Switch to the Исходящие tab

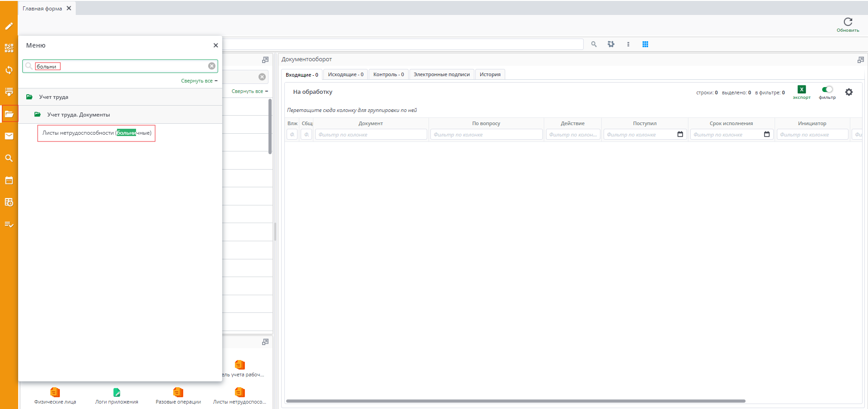(x=345, y=75)
